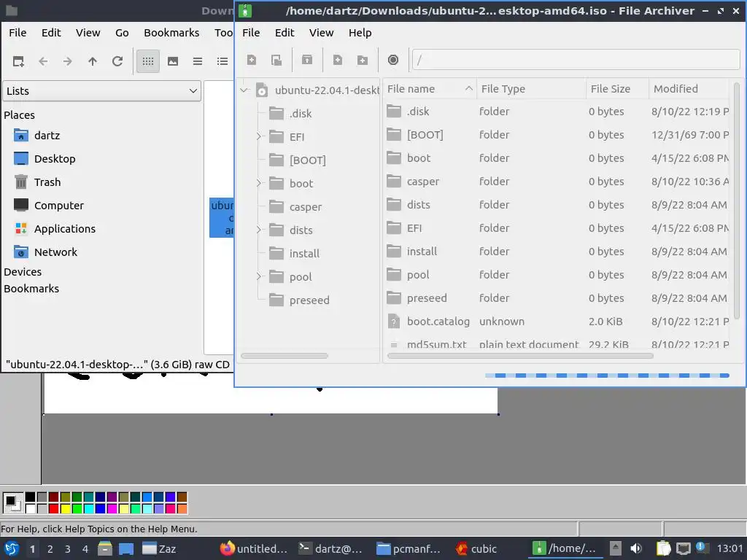The height and width of the screenshot is (560, 747).
Task: Pick the bright green swatch in paint palette
Action: coord(77,508)
